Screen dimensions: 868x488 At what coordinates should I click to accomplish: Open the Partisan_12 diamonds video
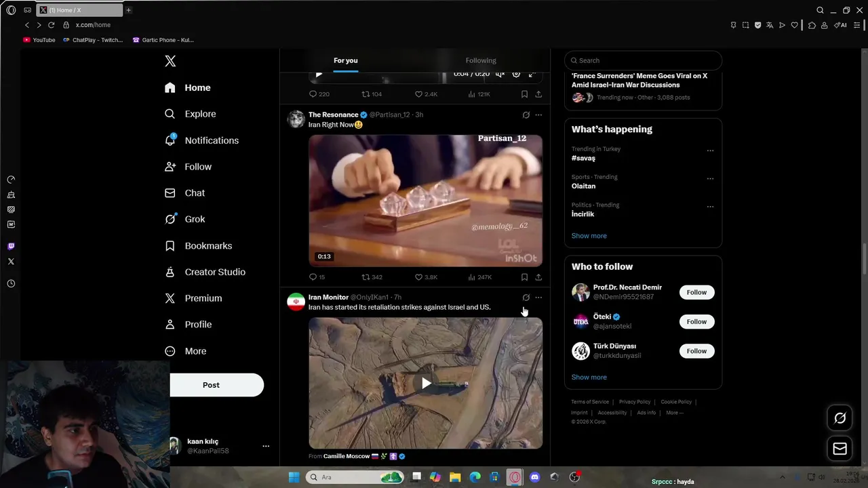tap(426, 201)
